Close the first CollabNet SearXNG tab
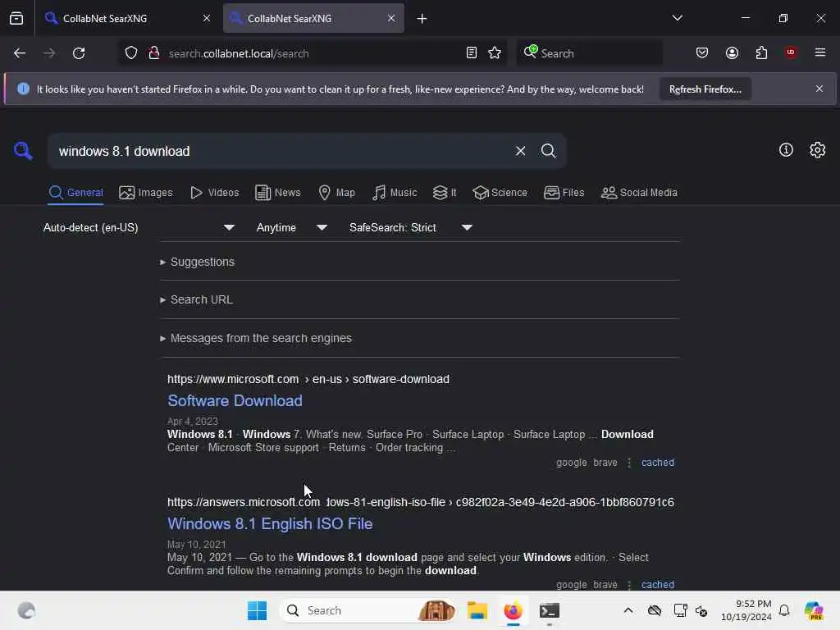840x630 pixels. [207, 18]
